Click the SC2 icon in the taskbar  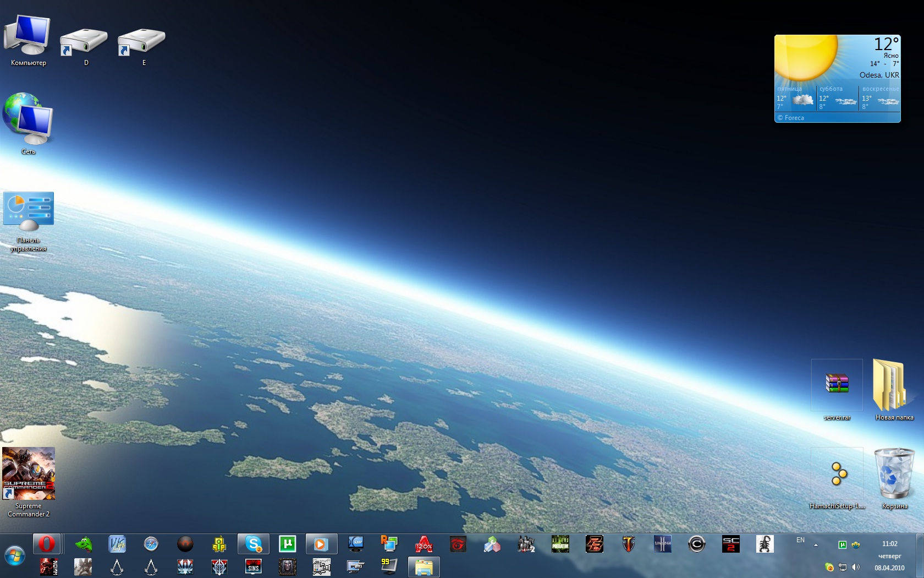(731, 544)
